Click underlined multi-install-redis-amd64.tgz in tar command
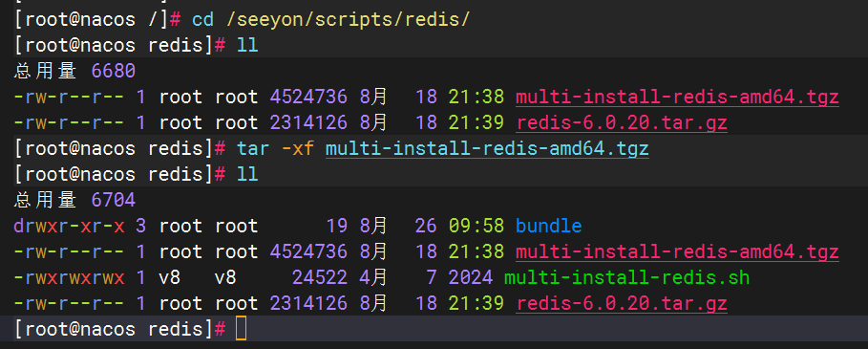868x349 pixels. 487,149
